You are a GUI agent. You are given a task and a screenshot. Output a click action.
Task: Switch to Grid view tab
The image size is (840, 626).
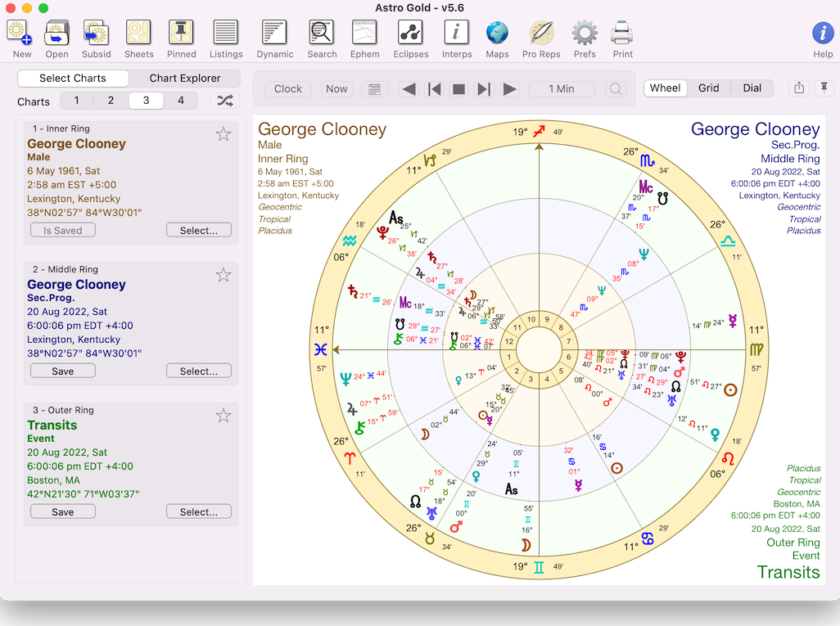click(x=709, y=88)
